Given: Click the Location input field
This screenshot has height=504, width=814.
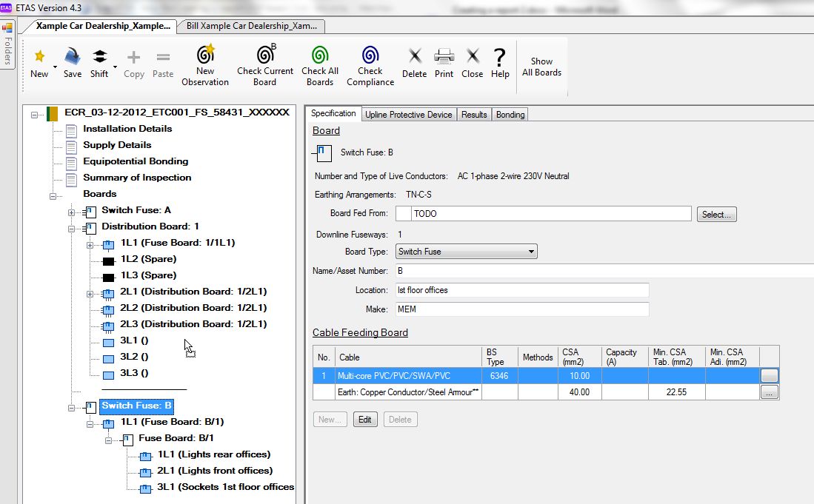Looking at the screenshot, I should [x=522, y=290].
